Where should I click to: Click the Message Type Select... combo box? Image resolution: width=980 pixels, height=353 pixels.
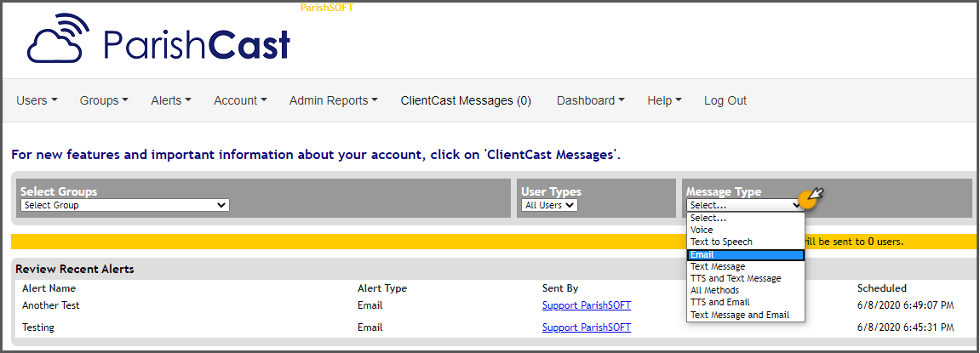(744, 205)
